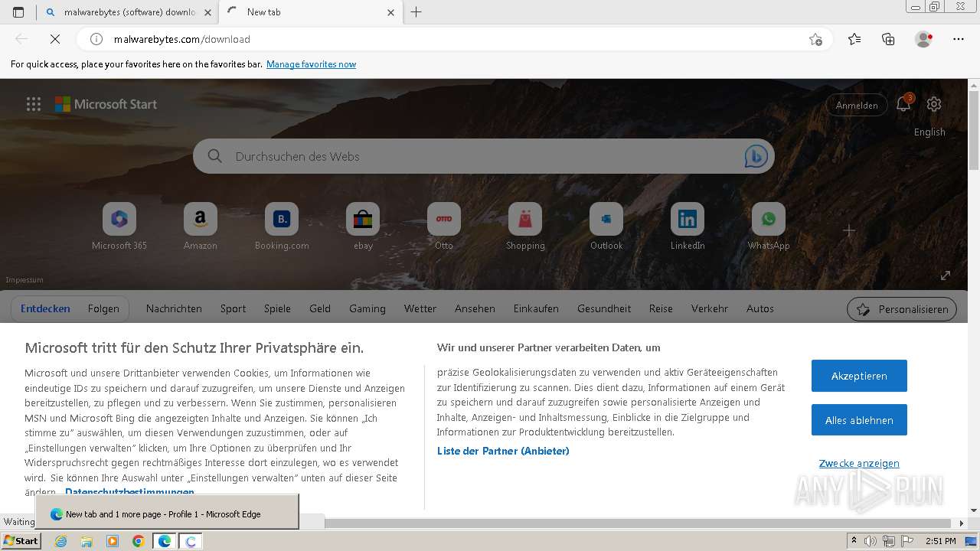Select the Folgen feed tab
The height and width of the screenshot is (551, 980).
coord(103,308)
